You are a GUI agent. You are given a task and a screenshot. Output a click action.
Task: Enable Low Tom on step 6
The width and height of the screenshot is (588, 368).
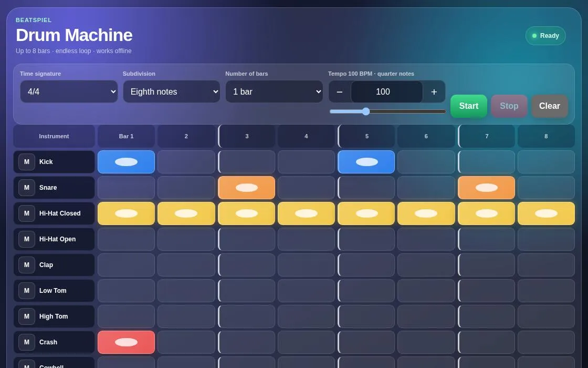pyautogui.click(x=426, y=291)
